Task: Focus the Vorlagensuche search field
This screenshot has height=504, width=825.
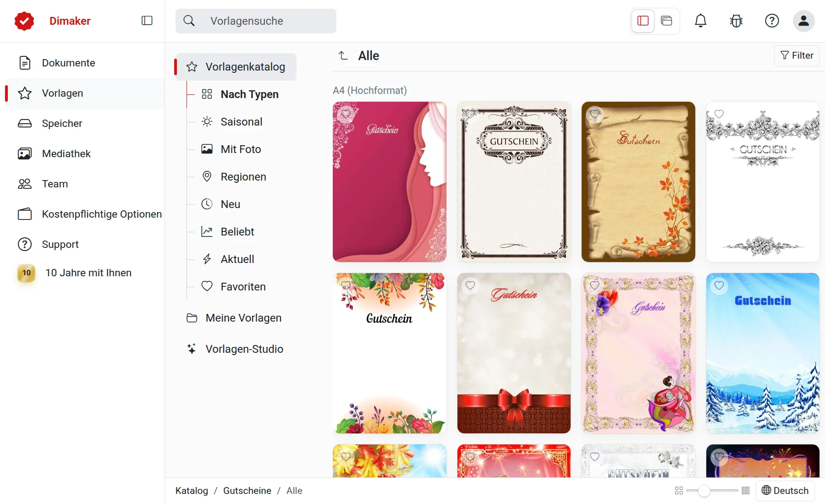Action: (x=256, y=21)
